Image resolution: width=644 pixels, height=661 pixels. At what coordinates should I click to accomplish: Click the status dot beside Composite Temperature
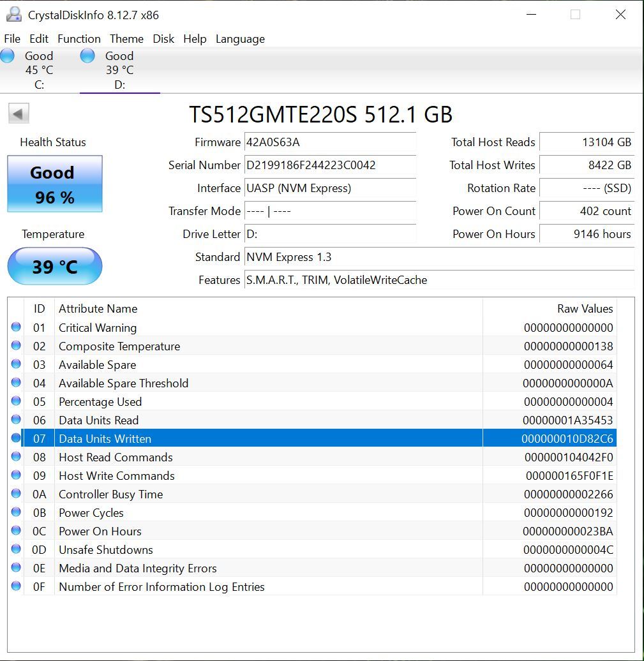[16, 346]
